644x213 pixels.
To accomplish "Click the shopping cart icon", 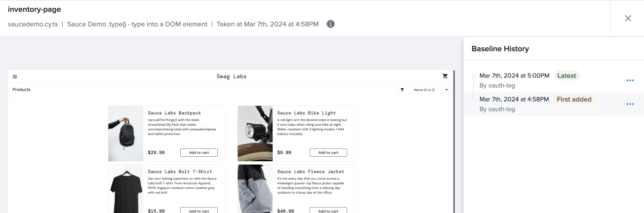I will coord(445,76).
